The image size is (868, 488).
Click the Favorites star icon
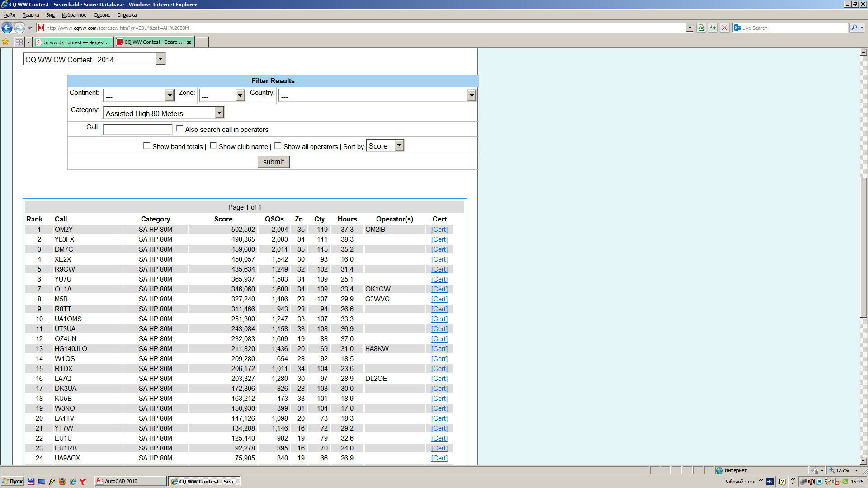click(x=5, y=42)
